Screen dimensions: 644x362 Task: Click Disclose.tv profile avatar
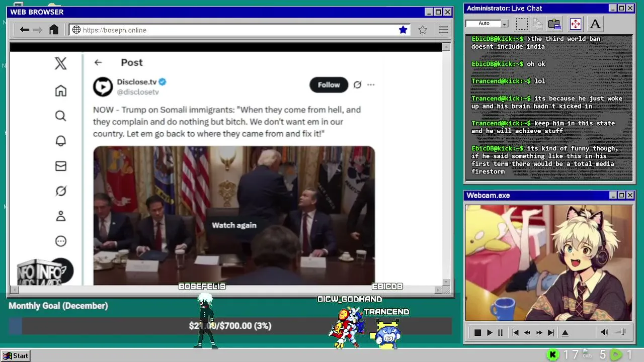pos(103,86)
